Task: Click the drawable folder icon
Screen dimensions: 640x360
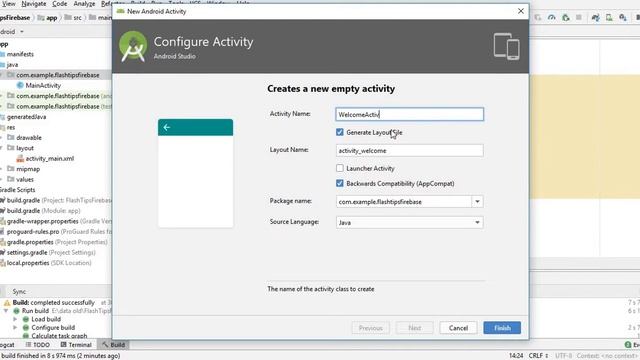Action: pos(11,138)
